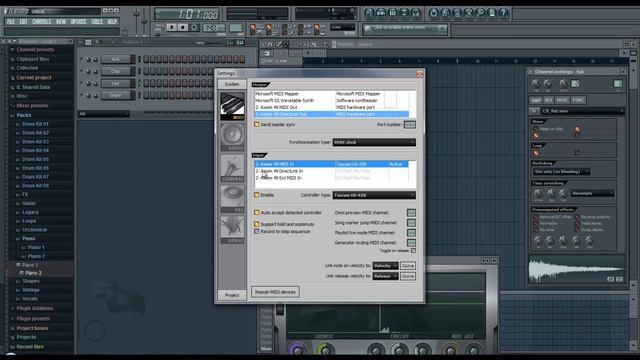Viewport: 640px width, 360px height.
Task: Open declicking mode dropdown in Channel settings
Action: click(x=561, y=172)
